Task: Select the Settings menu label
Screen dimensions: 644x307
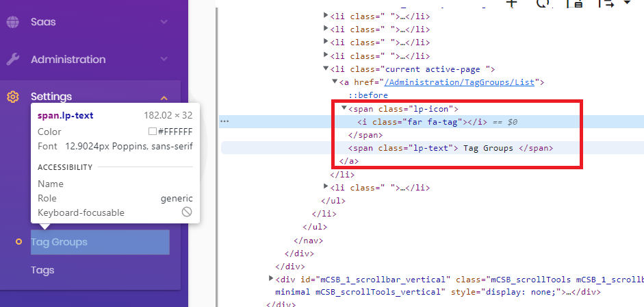Action: [x=51, y=97]
